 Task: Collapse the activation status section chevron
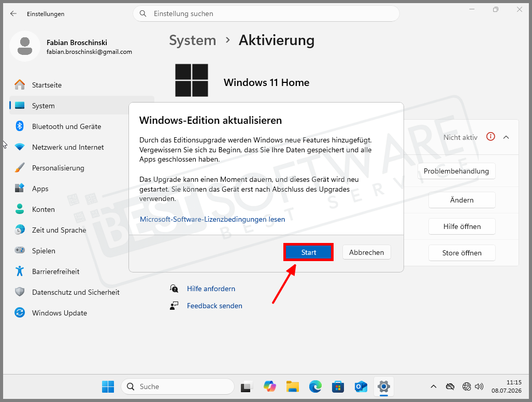point(506,137)
